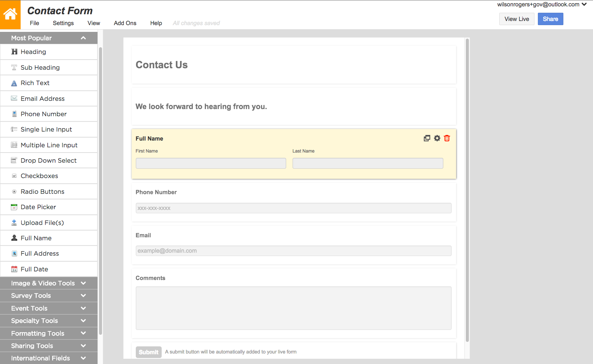Add an Upload File(s) element
Viewport: 593px width, 364px height.
pos(42,223)
